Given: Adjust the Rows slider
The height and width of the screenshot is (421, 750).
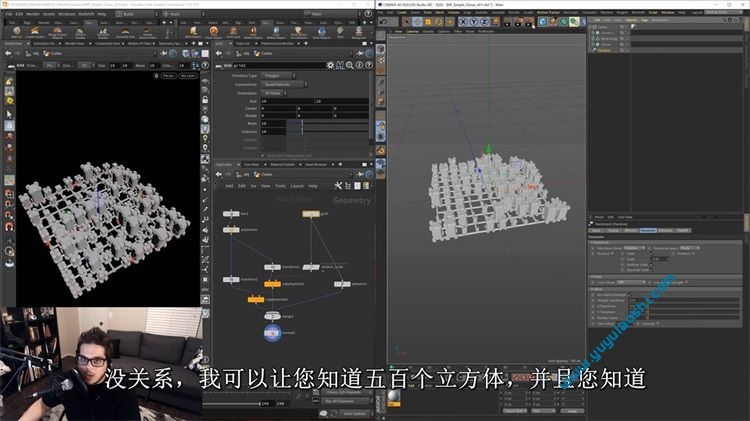Looking at the screenshot, I should point(328,123).
